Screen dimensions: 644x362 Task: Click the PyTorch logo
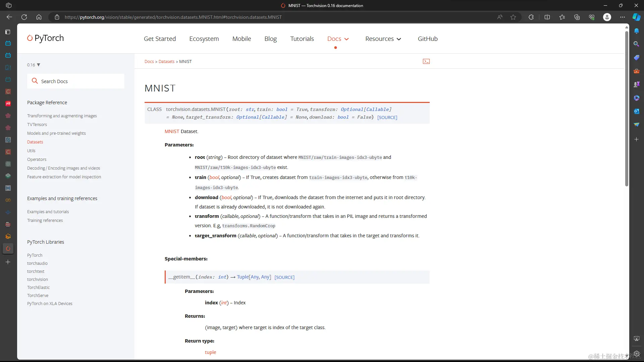[45, 38]
